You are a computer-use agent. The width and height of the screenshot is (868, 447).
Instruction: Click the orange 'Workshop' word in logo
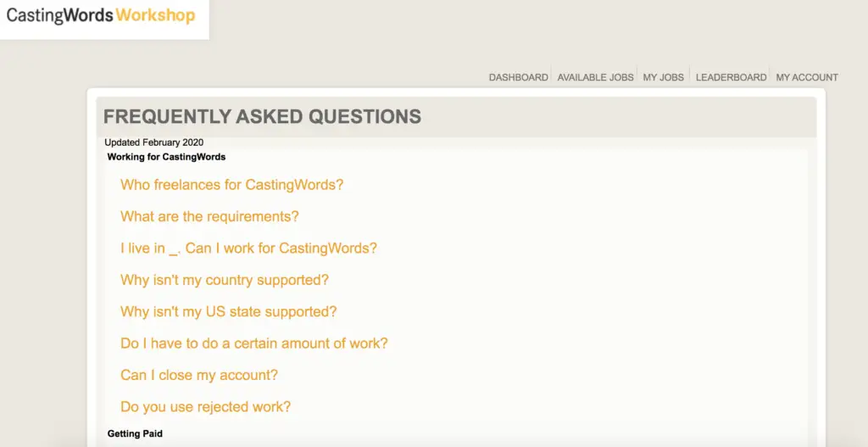pyautogui.click(x=156, y=15)
